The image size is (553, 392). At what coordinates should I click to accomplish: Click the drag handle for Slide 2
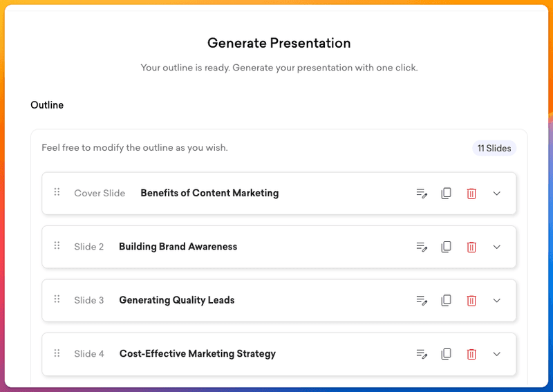tap(57, 245)
